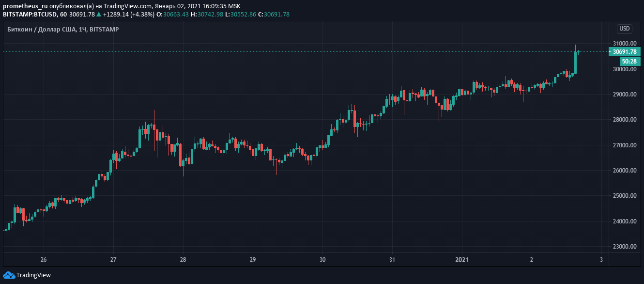Click the change value +1289.14 (+4.38%)
This screenshot has height=284, width=644.
point(129,15)
